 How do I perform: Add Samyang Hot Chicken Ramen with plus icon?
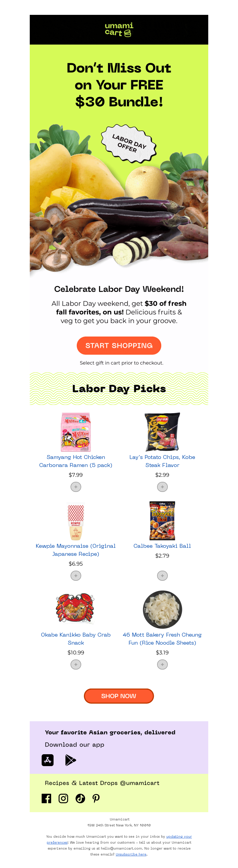point(76,487)
